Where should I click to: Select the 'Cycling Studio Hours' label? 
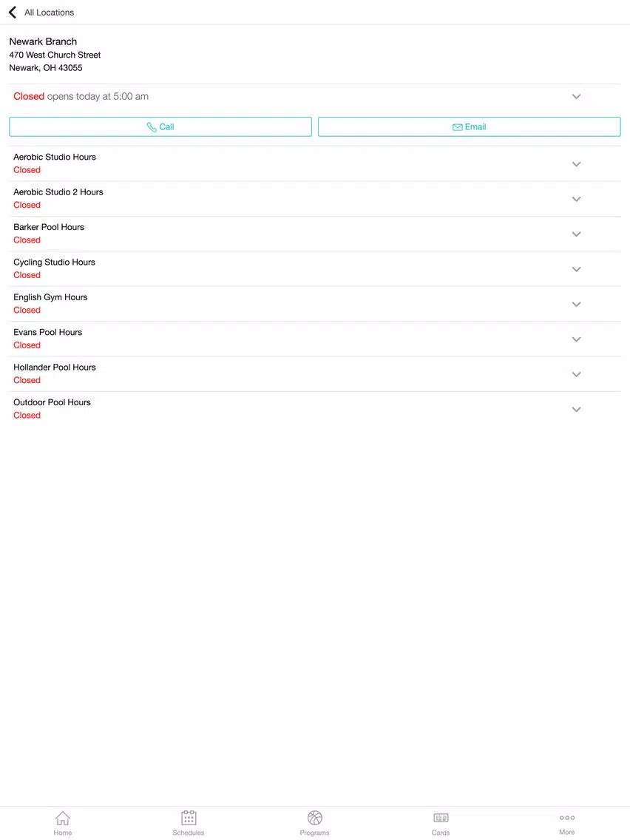click(54, 262)
